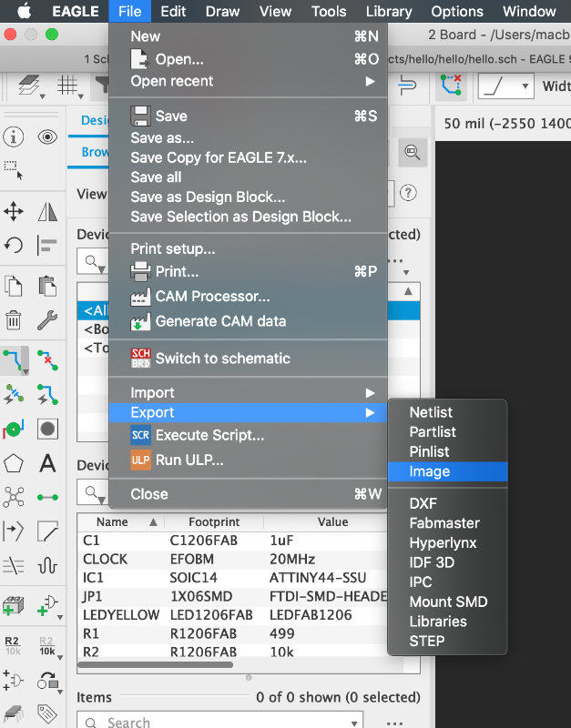
Task: Choose the Move tool
Action: (14, 211)
